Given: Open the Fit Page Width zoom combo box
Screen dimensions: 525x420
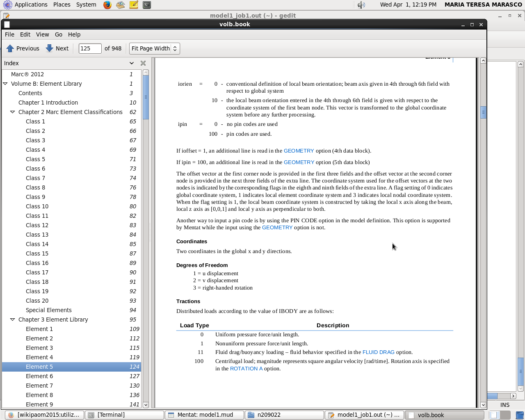Looking at the screenshot, I should tap(155, 48).
